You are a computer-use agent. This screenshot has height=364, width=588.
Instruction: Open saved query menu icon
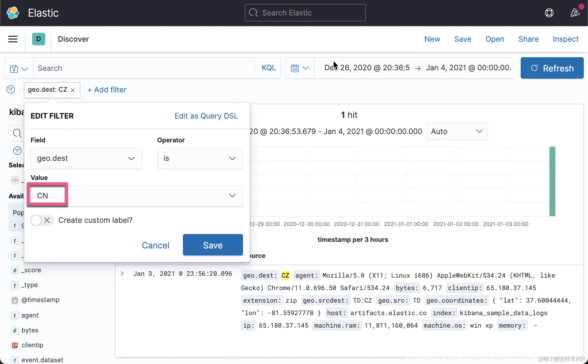[19, 69]
